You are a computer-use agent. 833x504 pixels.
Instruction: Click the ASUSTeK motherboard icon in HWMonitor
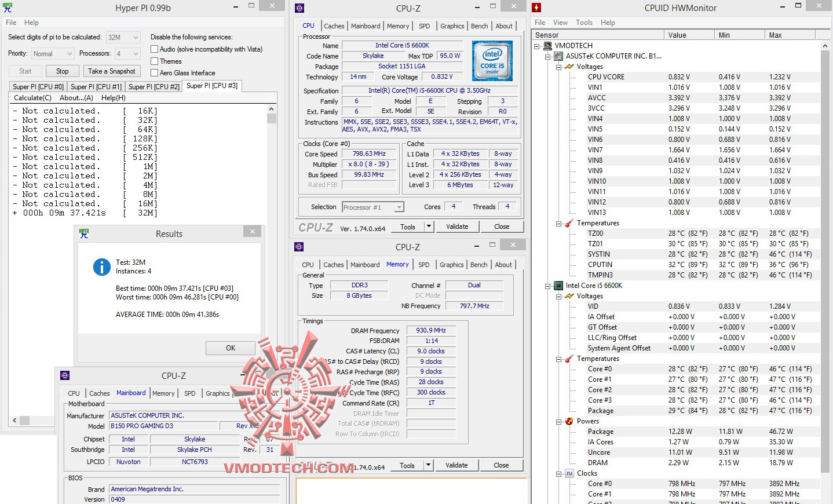(x=558, y=56)
